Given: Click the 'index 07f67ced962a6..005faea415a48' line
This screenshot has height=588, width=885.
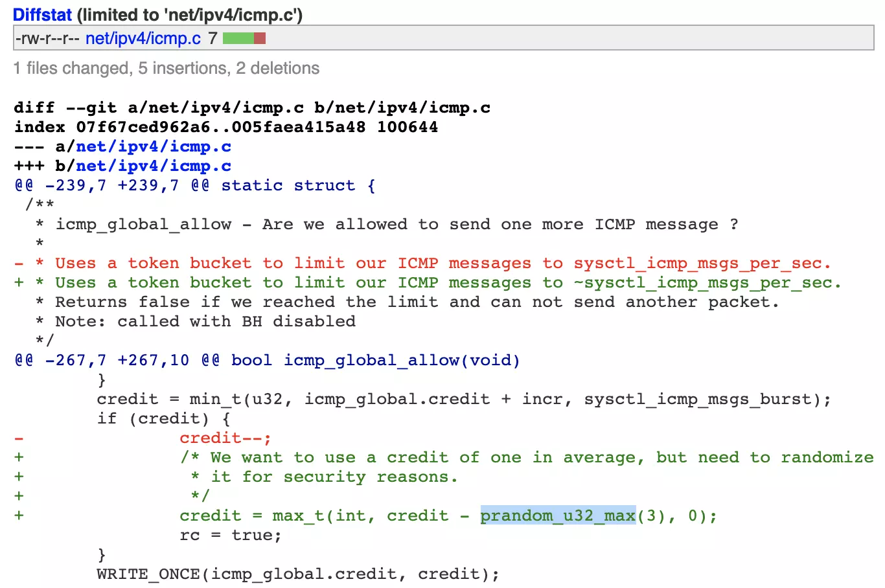Looking at the screenshot, I should pyautogui.click(x=226, y=127).
